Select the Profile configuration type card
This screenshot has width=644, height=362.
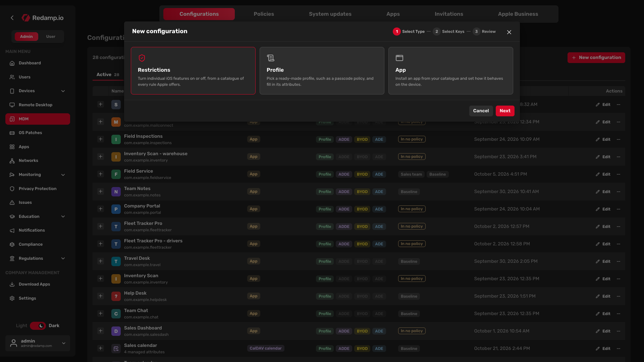[322, 71]
